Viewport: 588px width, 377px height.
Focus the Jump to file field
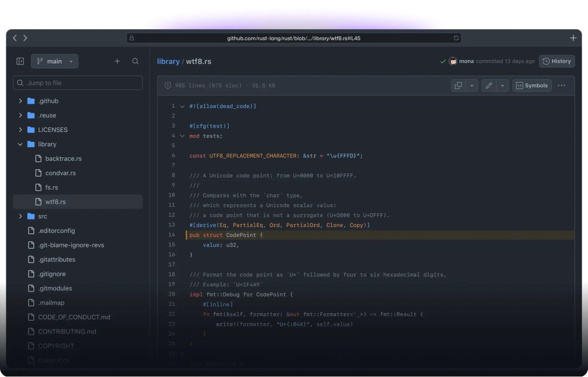[78, 83]
